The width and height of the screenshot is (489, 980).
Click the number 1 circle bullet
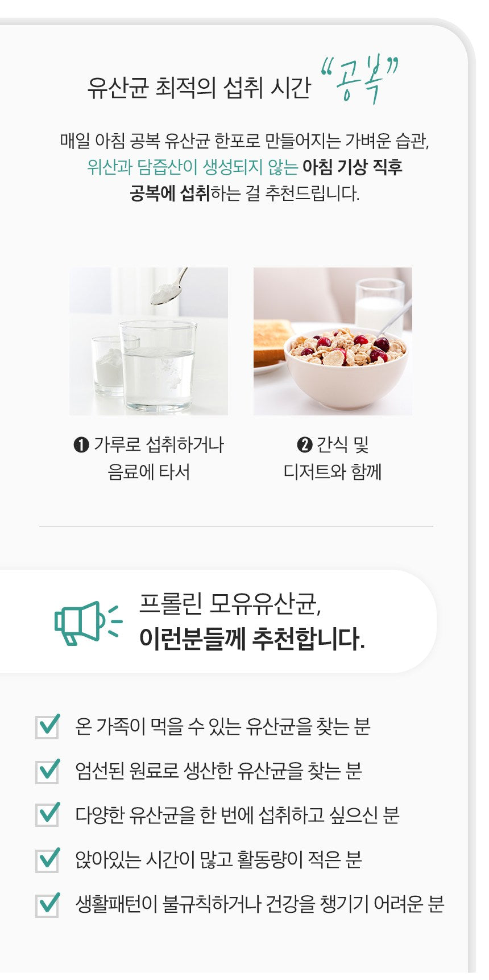click(81, 444)
